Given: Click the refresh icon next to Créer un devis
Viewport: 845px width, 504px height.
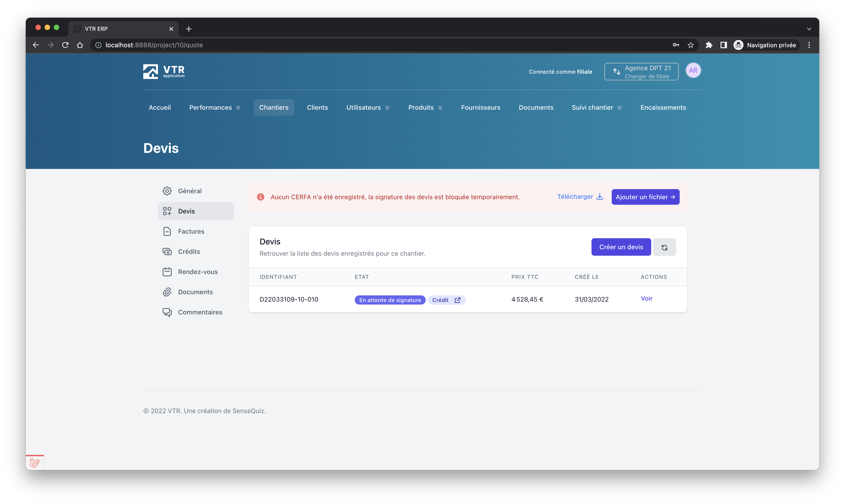Looking at the screenshot, I should (x=664, y=247).
